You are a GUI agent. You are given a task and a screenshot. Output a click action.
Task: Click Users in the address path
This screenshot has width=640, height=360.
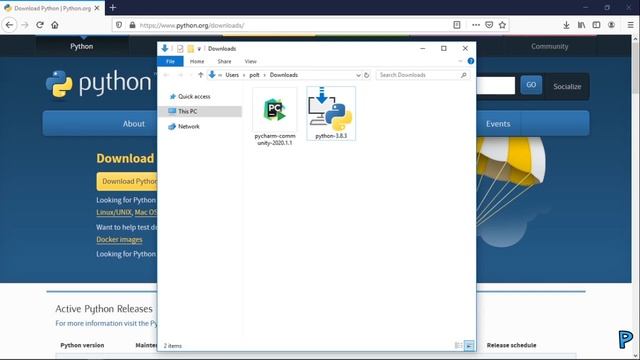[232, 75]
